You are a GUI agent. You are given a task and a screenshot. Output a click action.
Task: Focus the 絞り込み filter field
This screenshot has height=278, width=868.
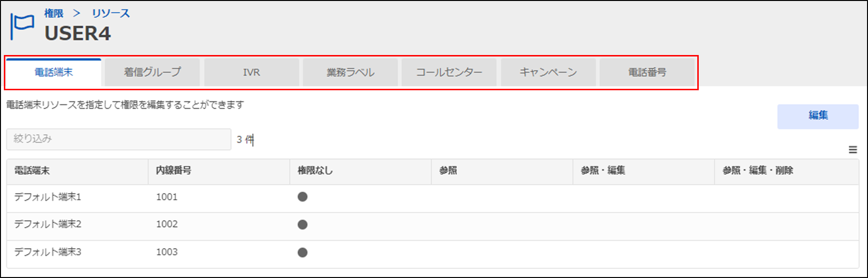(x=119, y=139)
